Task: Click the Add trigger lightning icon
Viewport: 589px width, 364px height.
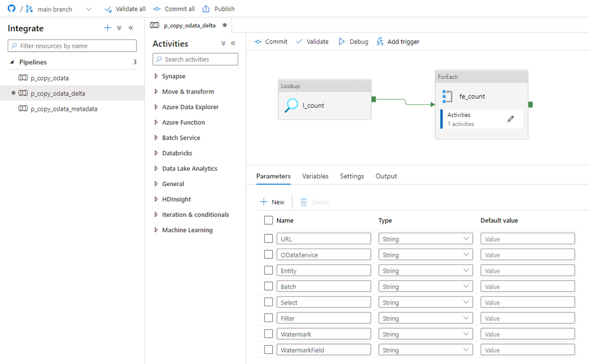Action: click(380, 42)
